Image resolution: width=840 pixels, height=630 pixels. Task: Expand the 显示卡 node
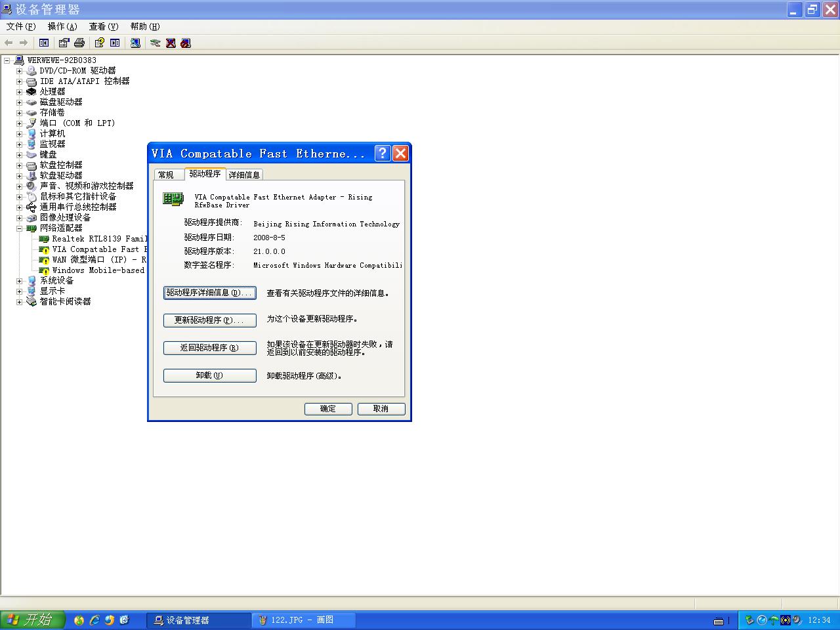point(19,291)
